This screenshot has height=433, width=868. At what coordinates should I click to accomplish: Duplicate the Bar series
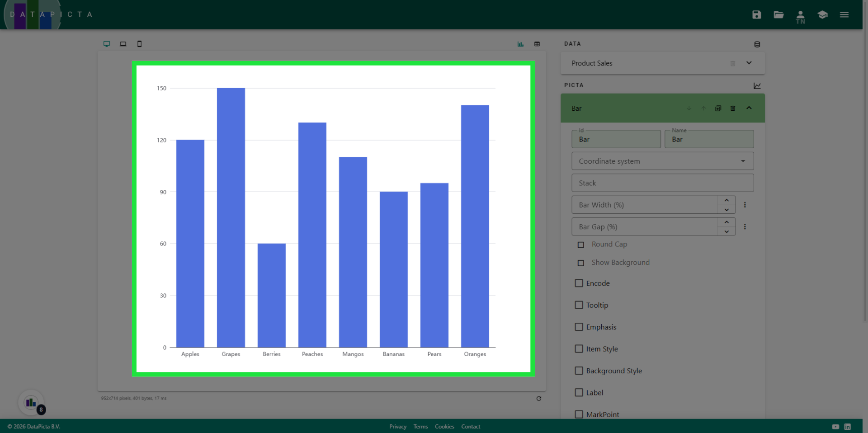[x=718, y=108]
